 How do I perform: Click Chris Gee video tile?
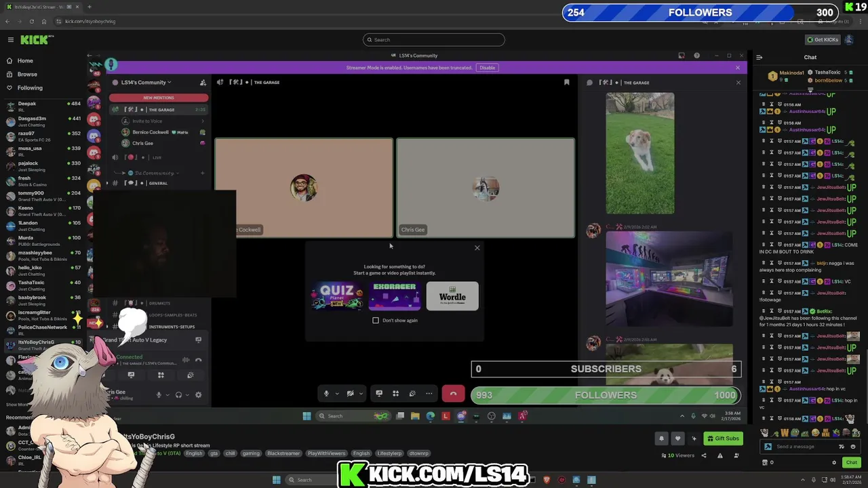coord(486,188)
